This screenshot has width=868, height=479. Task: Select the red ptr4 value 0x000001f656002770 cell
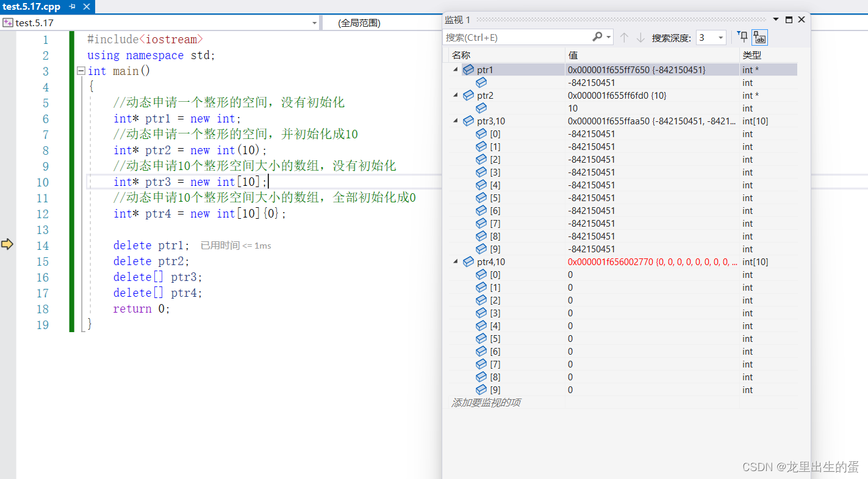pos(652,261)
